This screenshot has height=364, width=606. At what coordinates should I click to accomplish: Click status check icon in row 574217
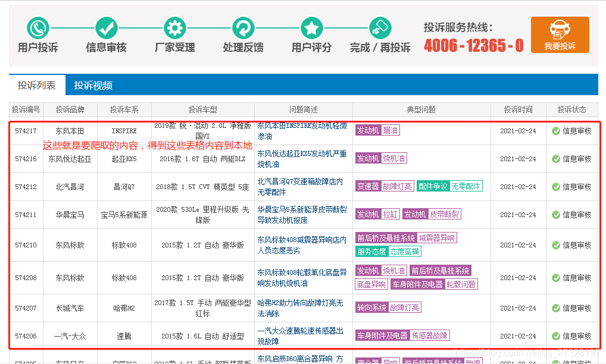(556, 131)
